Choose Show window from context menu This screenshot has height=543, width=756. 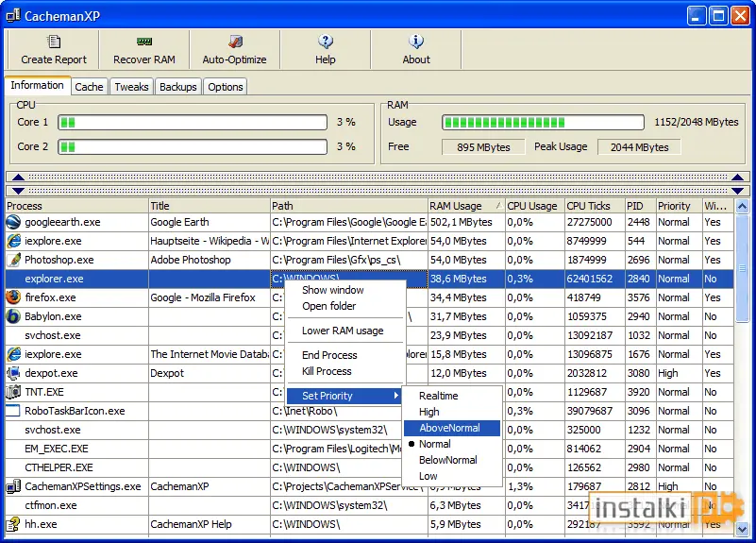point(332,290)
